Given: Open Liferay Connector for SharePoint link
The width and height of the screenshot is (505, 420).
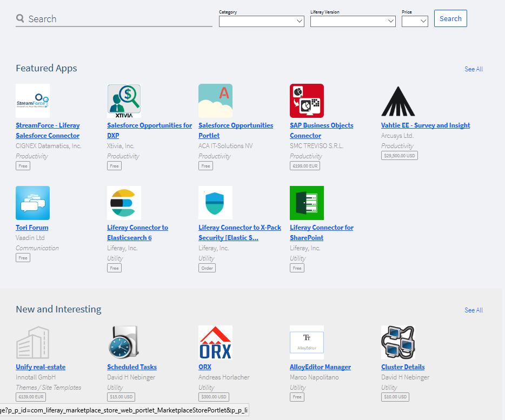Looking at the screenshot, I should [x=321, y=232].
